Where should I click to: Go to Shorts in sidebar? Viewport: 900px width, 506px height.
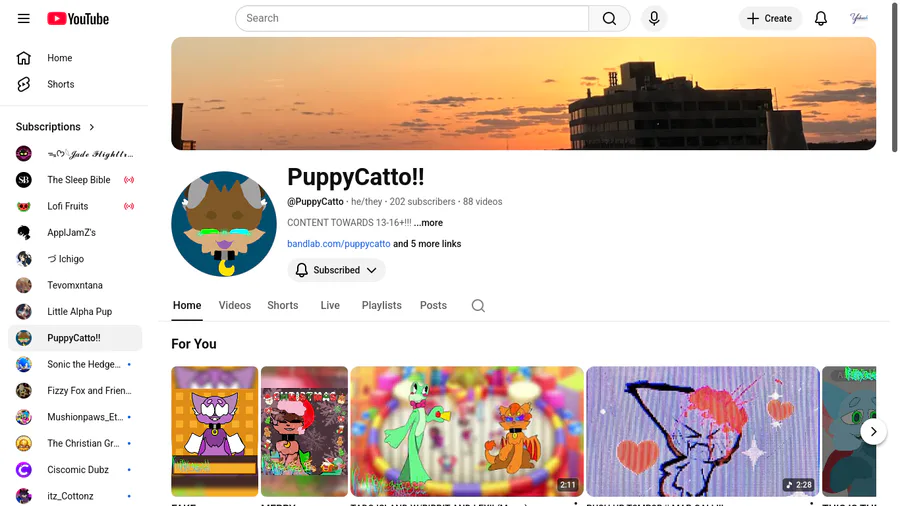click(75, 84)
